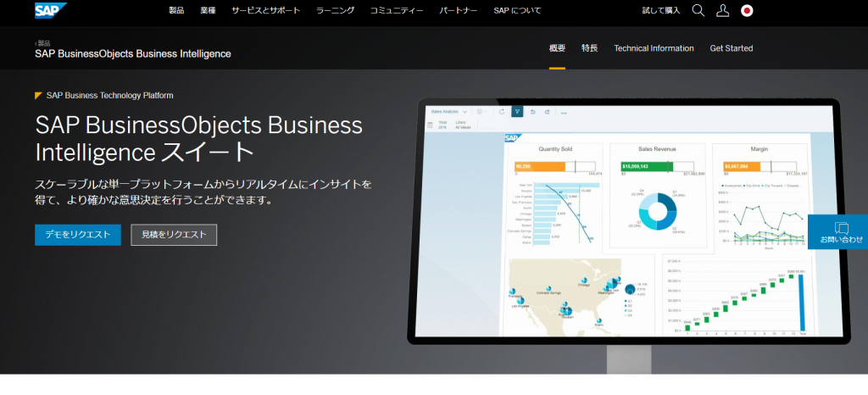
Task: Click the Quantity Sold orange progress bar
Action: pyautogui.click(x=540, y=166)
